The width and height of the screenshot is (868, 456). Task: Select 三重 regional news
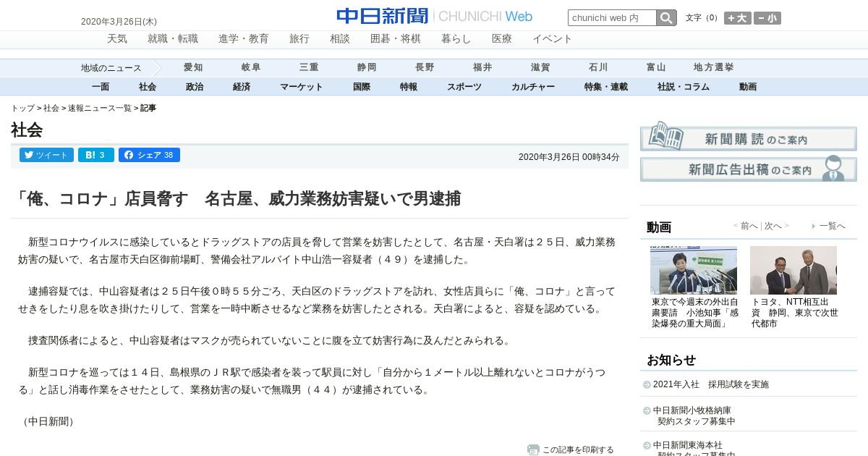[309, 67]
